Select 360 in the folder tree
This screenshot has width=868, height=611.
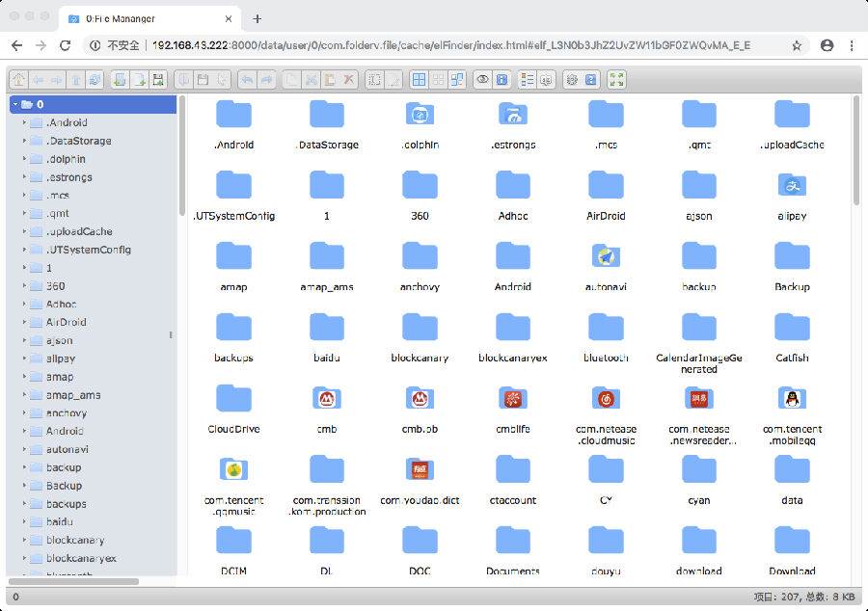[55, 286]
